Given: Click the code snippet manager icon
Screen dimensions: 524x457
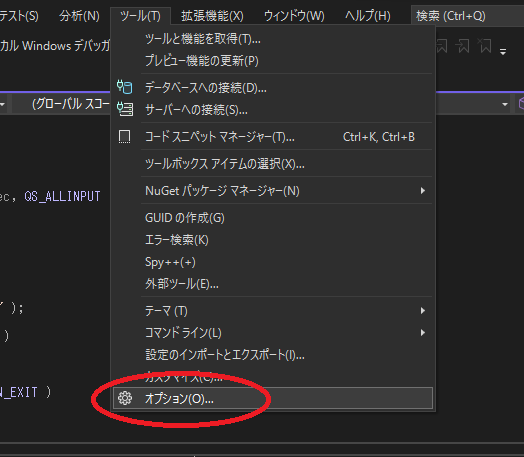Looking at the screenshot, I should coord(125,137).
